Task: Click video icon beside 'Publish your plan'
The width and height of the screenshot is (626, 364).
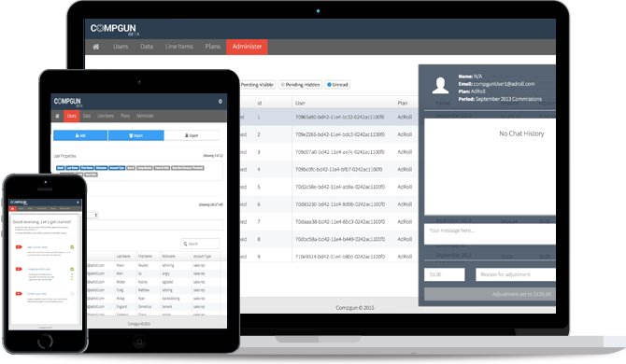Action: 19,293
